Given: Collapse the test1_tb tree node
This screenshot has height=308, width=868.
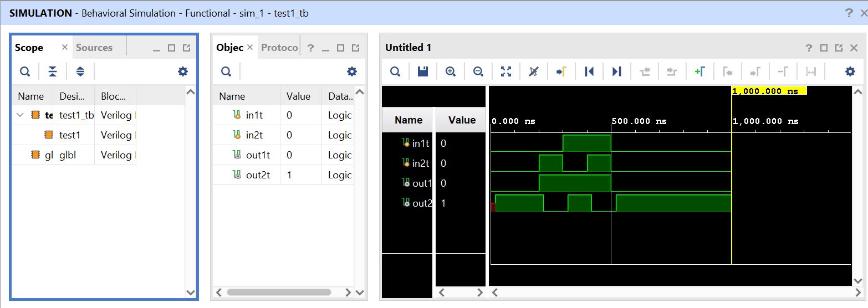Looking at the screenshot, I should click(21, 115).
